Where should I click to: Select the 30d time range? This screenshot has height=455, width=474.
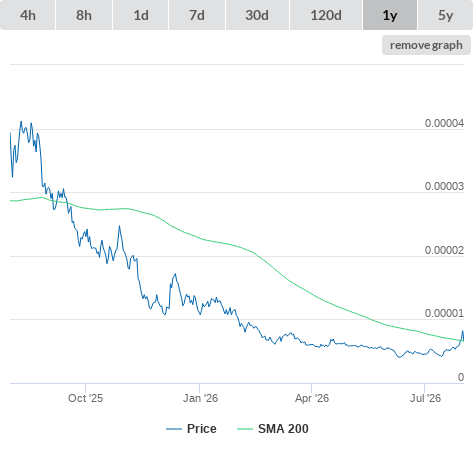(x=257, y=15)
